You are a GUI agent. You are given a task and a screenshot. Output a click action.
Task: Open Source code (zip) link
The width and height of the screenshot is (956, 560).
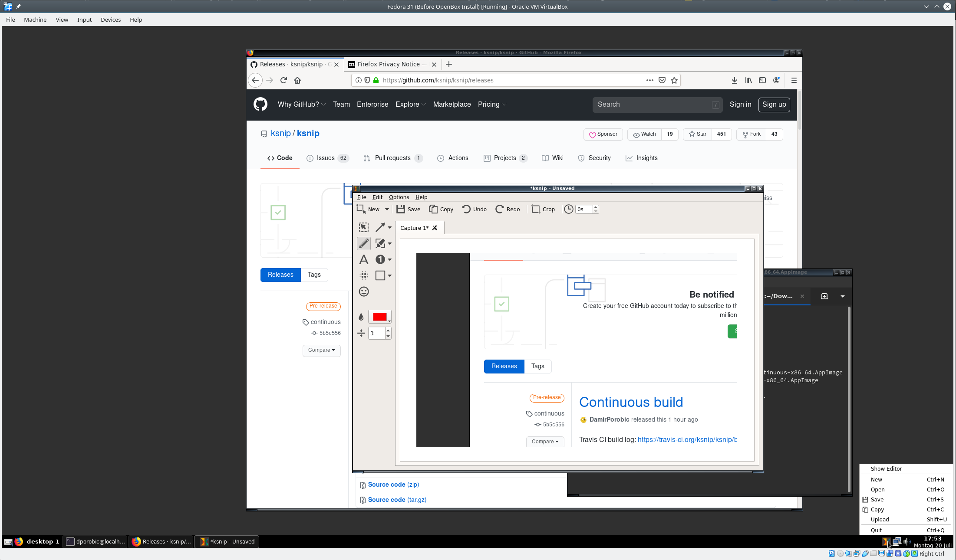(393, 485)
